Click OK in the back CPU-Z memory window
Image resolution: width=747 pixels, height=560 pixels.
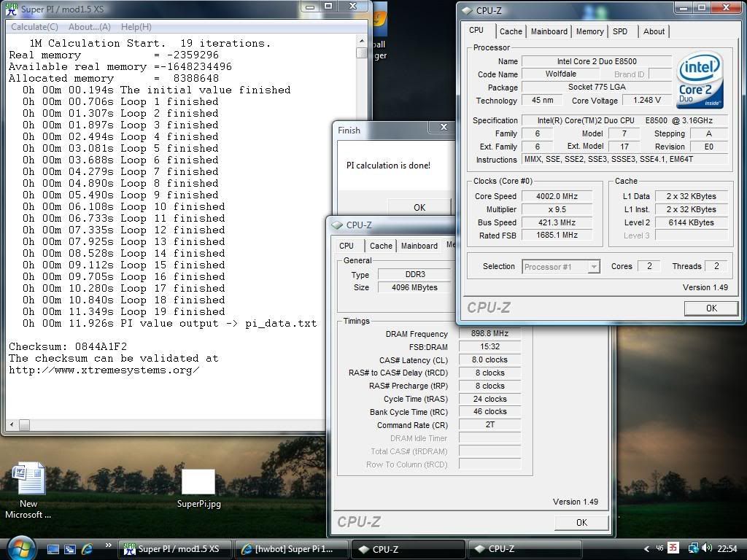click(581, 522)
